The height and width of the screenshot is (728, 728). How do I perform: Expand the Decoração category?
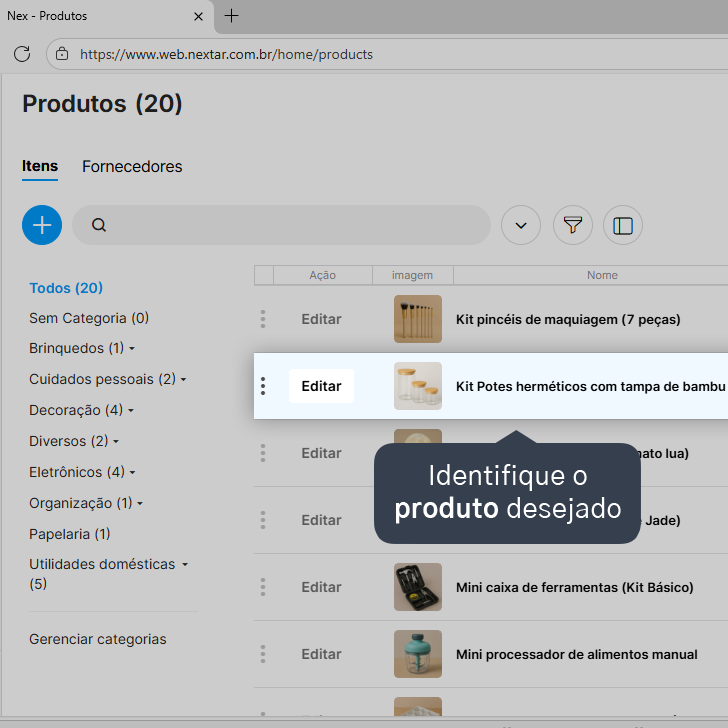(131, 410)
